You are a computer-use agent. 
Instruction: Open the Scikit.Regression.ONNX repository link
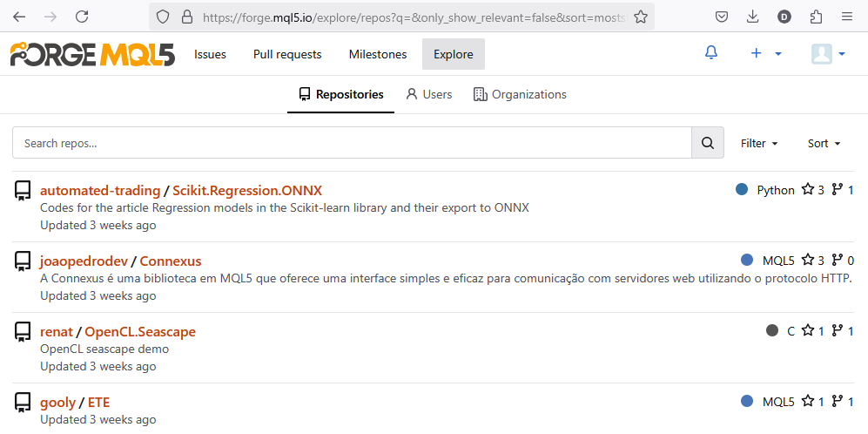tap(247, 191)
